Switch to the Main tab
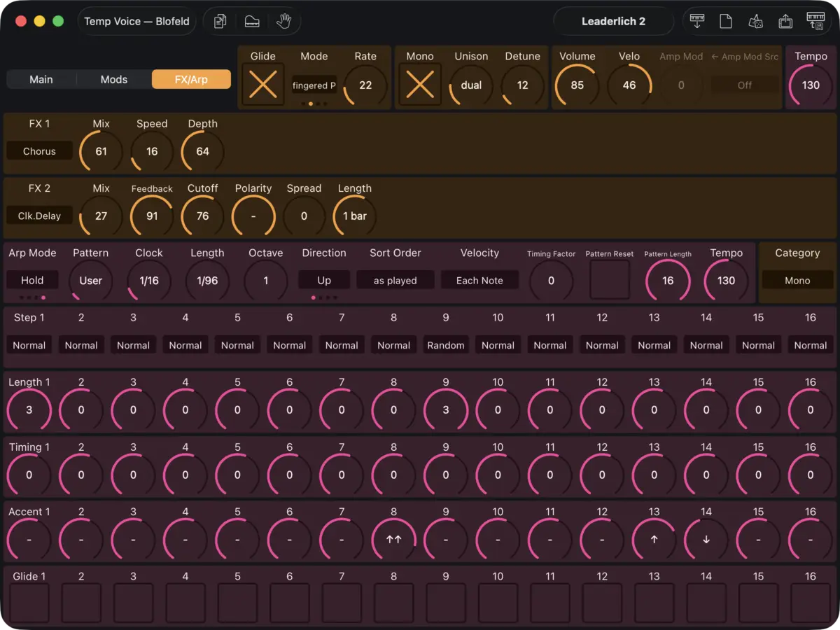 click(41, 79)
